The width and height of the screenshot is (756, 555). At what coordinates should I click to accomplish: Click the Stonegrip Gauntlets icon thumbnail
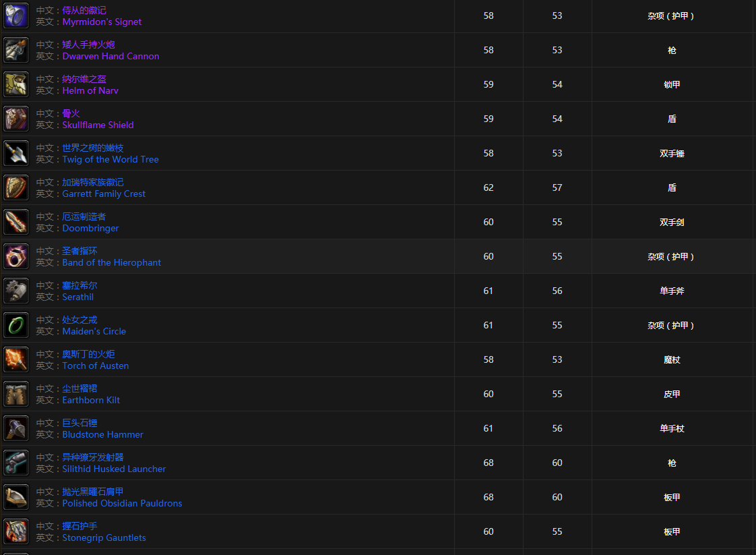click(x=16, y=531)
